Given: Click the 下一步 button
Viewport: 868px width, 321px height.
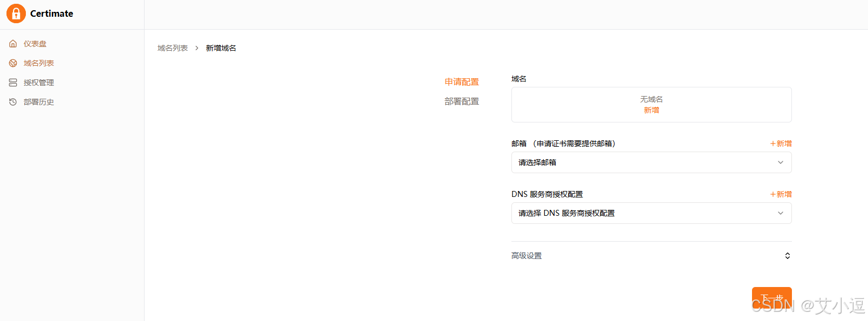Looking at the screenshot, I should (x=772, y=298).
